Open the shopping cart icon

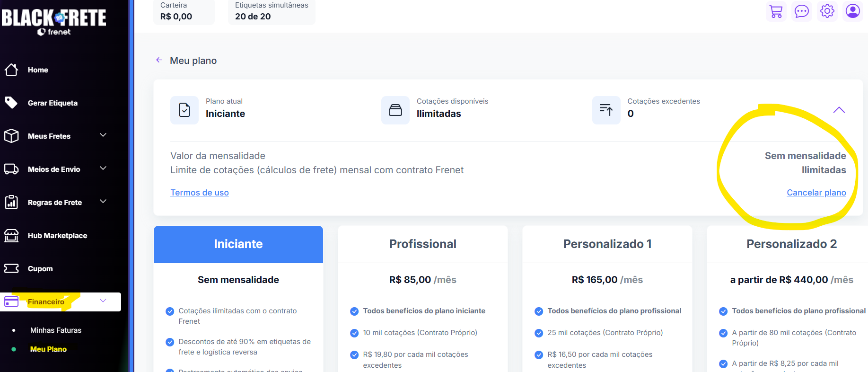pyautogui.click(x=776, y=11)
